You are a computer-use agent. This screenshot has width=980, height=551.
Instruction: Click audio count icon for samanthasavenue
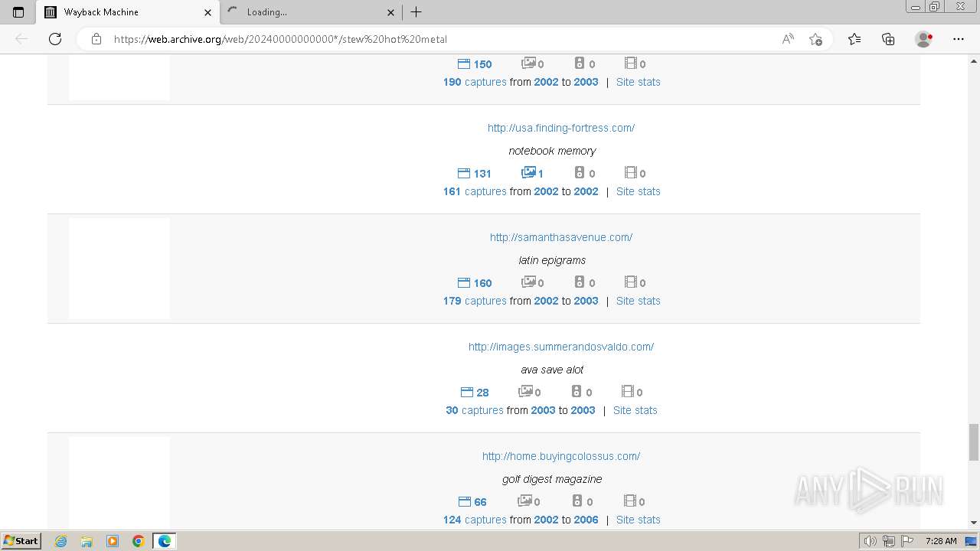click(x=584, y=283)
